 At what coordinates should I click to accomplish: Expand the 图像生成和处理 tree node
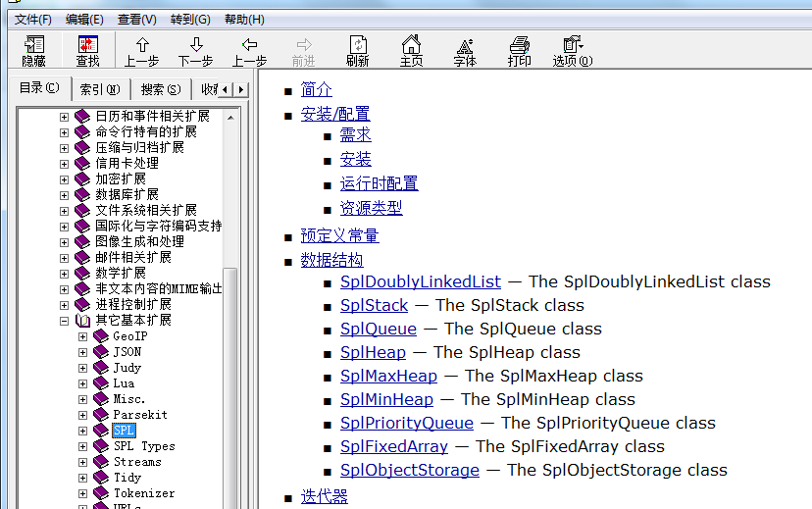coord(64,242)
